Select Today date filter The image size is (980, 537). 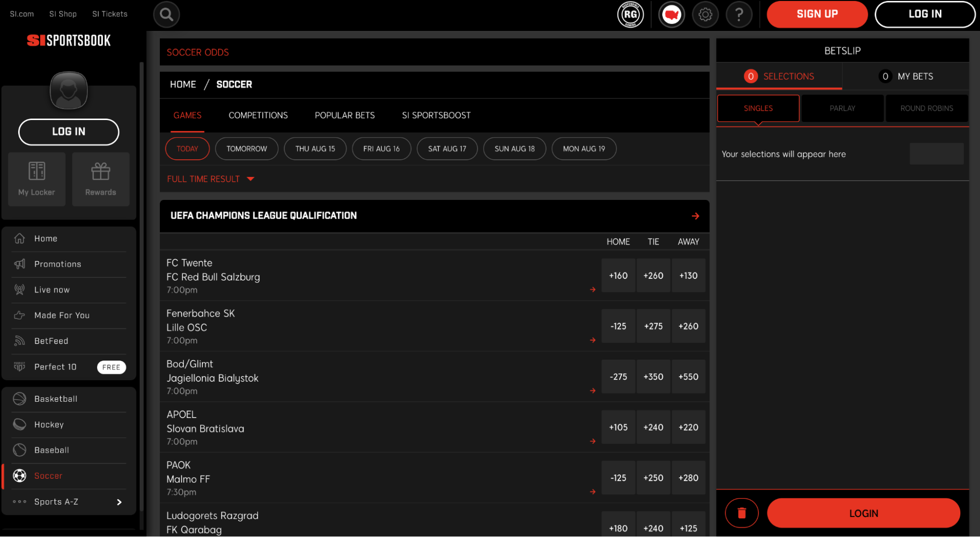pos(187,149)
